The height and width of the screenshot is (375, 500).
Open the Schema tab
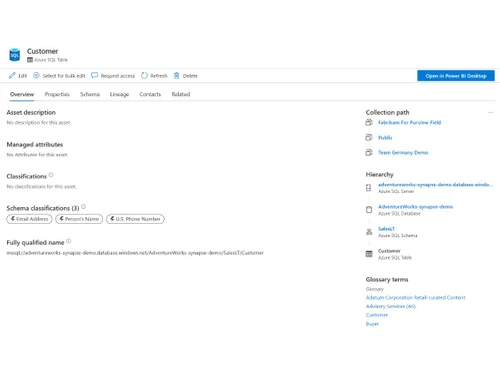coord(90,94)
